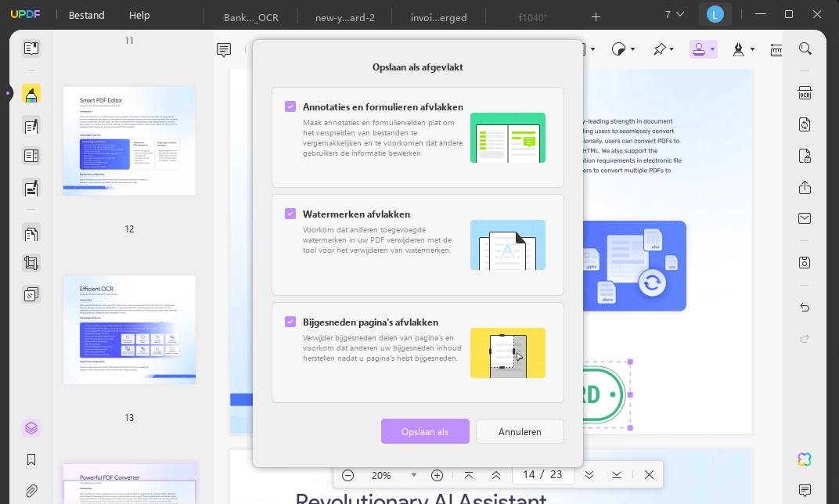The width and height of the screenshot is (839, 504).
Task: Show the Layers panel icon
Action: point(31,428)
